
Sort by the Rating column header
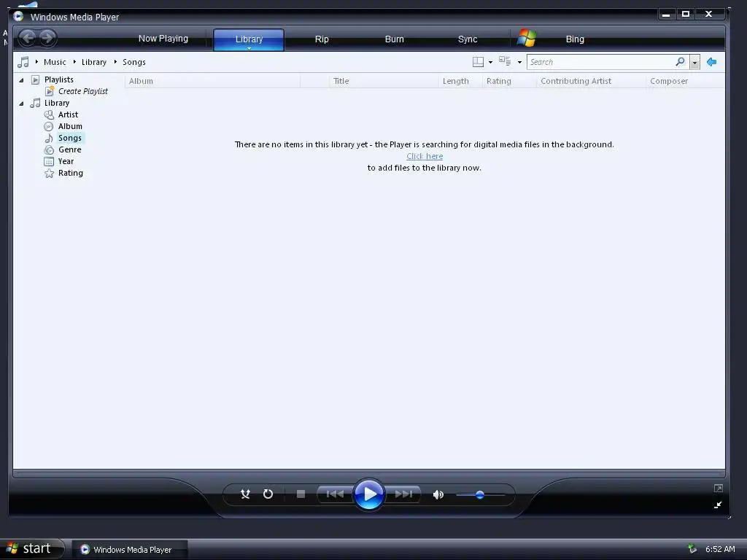click(509, 81)
